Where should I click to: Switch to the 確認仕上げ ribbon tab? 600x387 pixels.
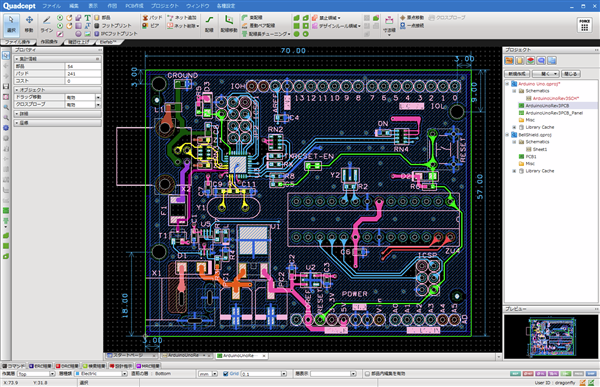coord(78,42)
